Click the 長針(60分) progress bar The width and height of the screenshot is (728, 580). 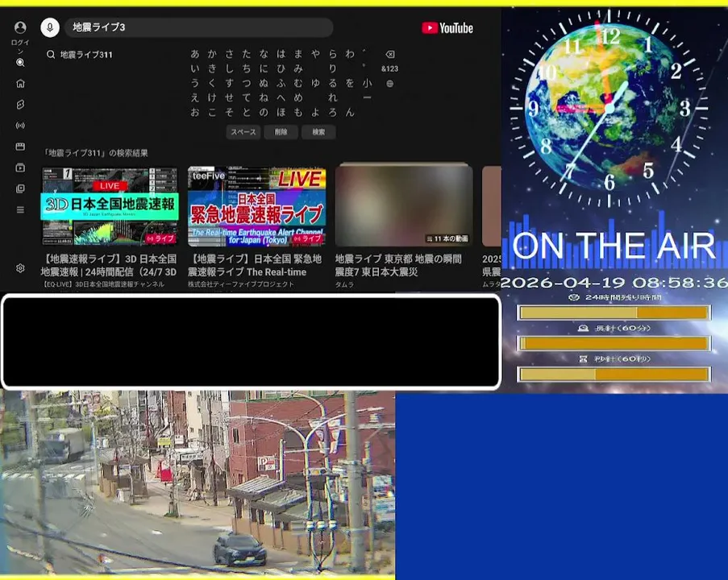(614, 343)
